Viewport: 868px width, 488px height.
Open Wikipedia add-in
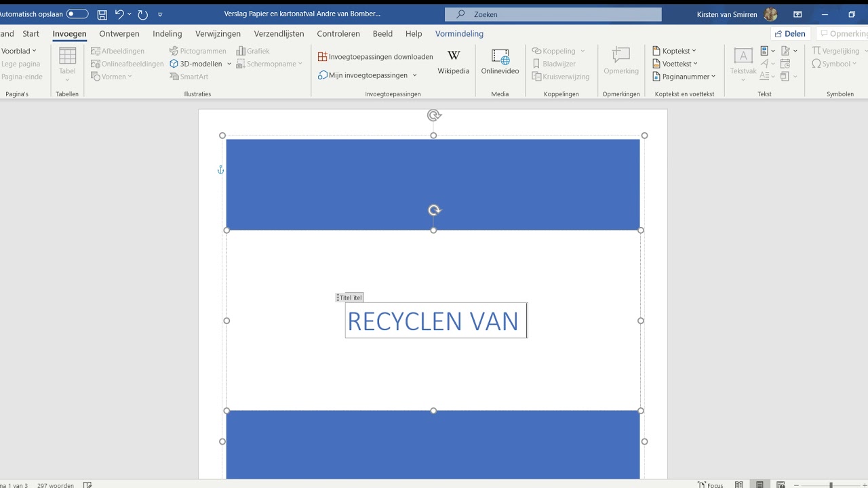[453, 62]
